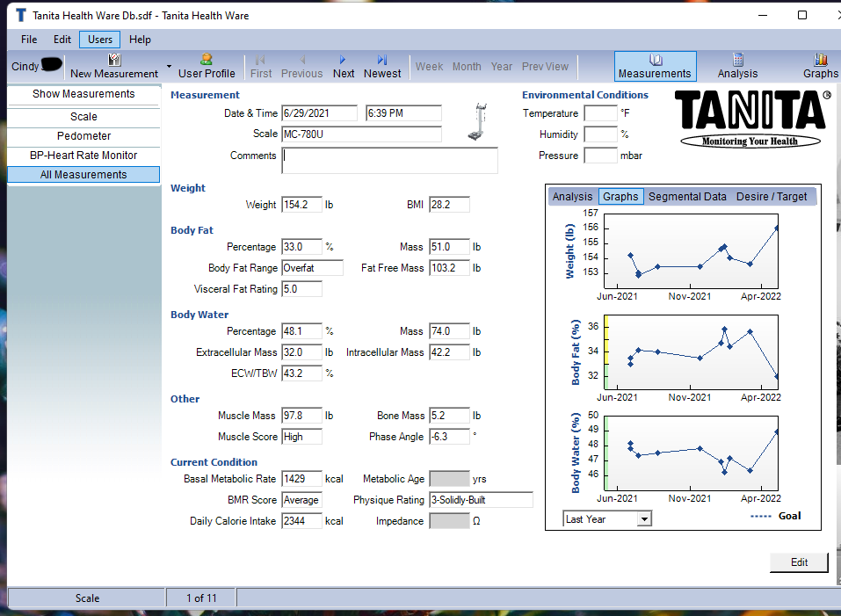Switch to the Graphs tab in panel

click(620, 196)
